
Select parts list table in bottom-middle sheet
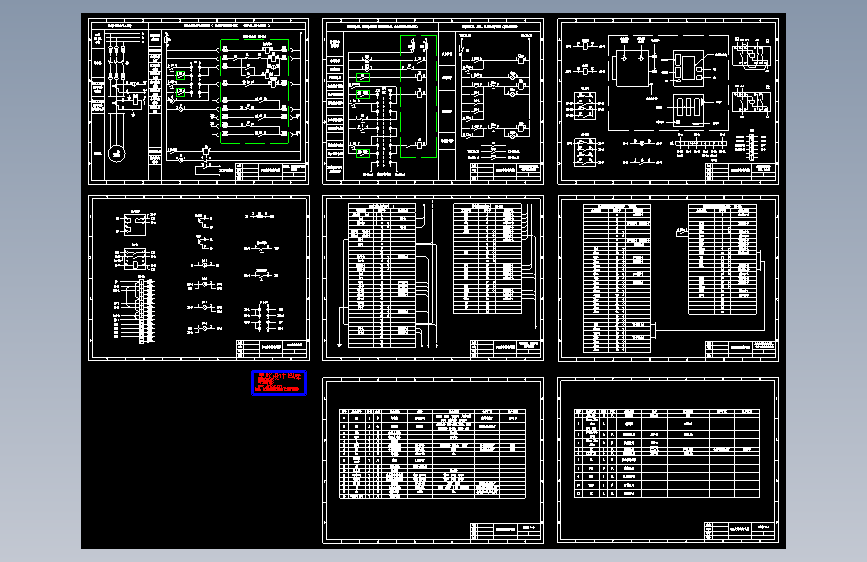tap(432, 454)
